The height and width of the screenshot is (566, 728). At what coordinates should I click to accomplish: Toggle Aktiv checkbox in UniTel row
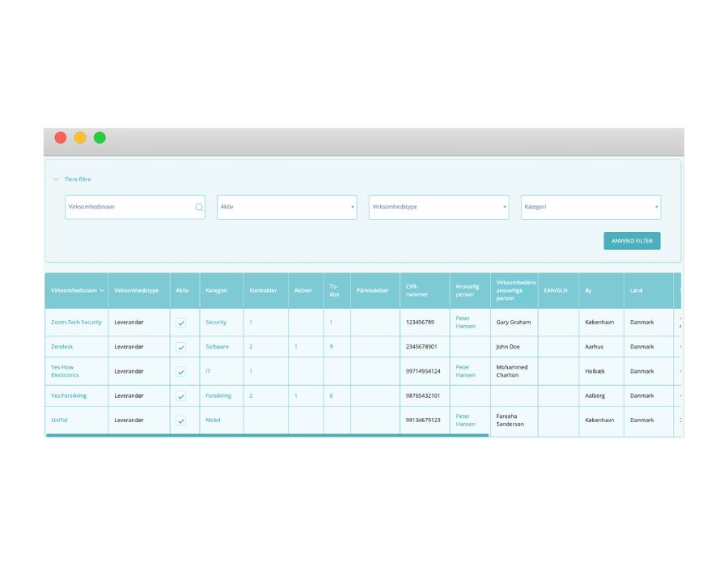coord(181,420)
